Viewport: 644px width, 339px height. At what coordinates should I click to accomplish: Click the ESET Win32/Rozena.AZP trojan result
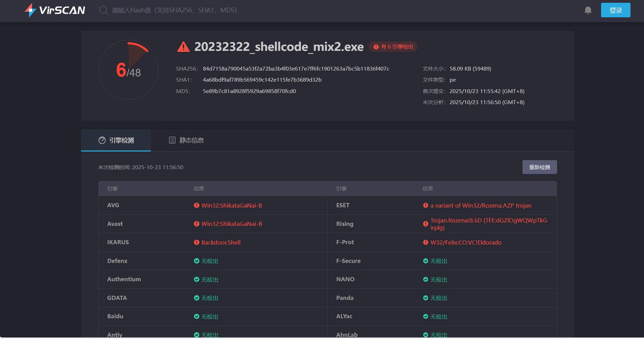coord(481,205)
